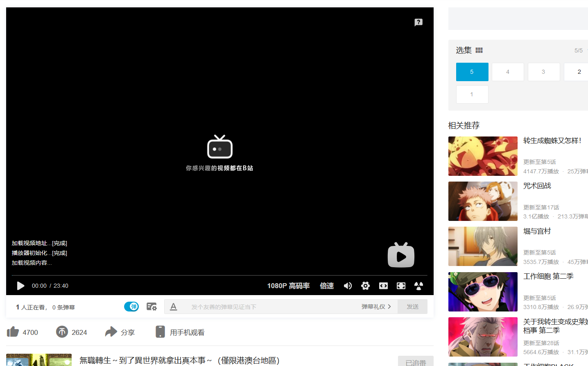
Task: Click the 选集 heading
Action: tap(464, 50)
